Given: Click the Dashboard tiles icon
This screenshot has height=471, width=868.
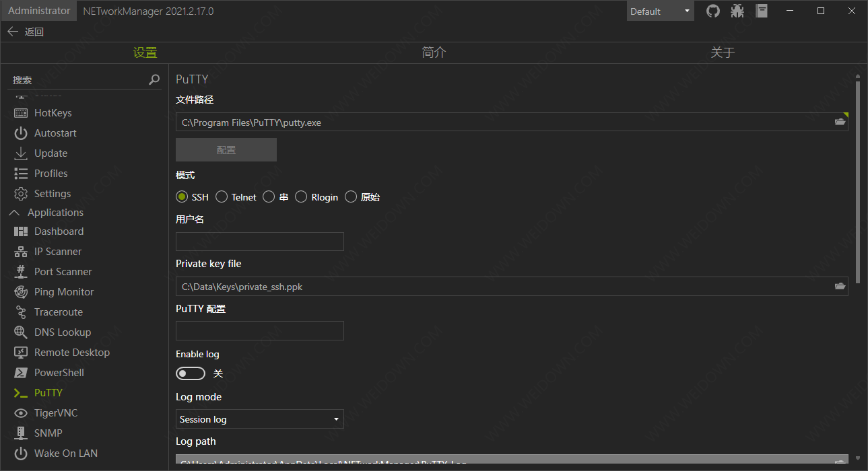Looking at the screenshot, I should [21, 231].
